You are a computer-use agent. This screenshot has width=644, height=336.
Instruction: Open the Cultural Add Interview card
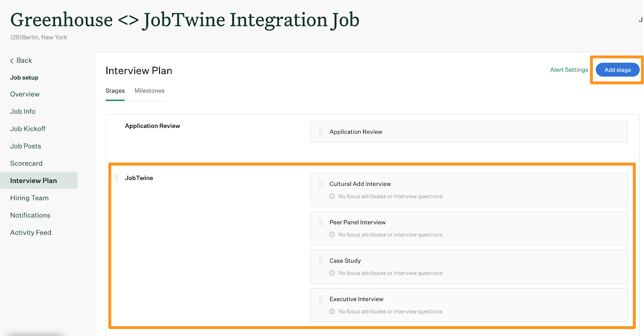(x=469, y=190)
